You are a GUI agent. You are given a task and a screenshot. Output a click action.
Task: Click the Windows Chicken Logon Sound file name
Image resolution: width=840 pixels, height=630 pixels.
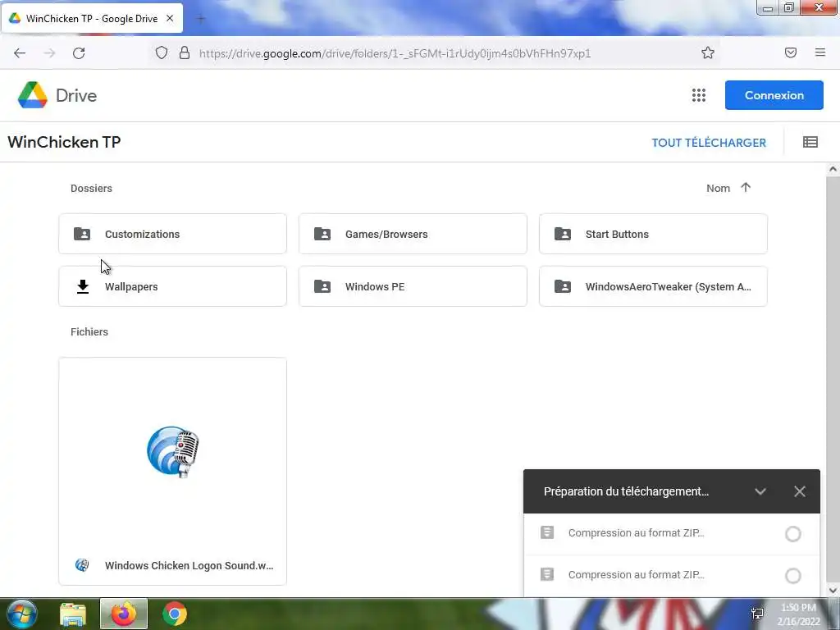click(x=189, y=565)
